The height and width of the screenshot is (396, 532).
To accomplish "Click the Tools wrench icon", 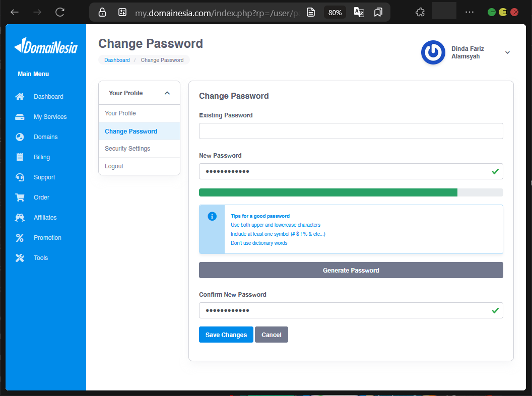I will [x=20, y=258].
